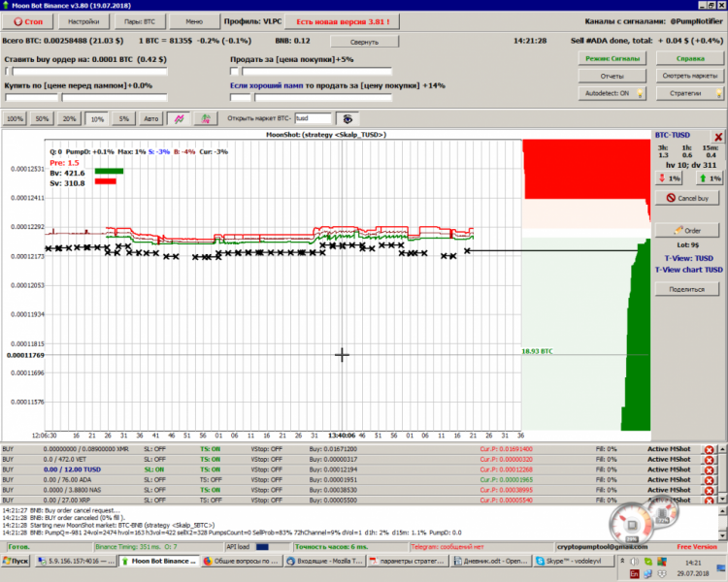Click orders list scrollbar down arrow

(x=722, y=499)
